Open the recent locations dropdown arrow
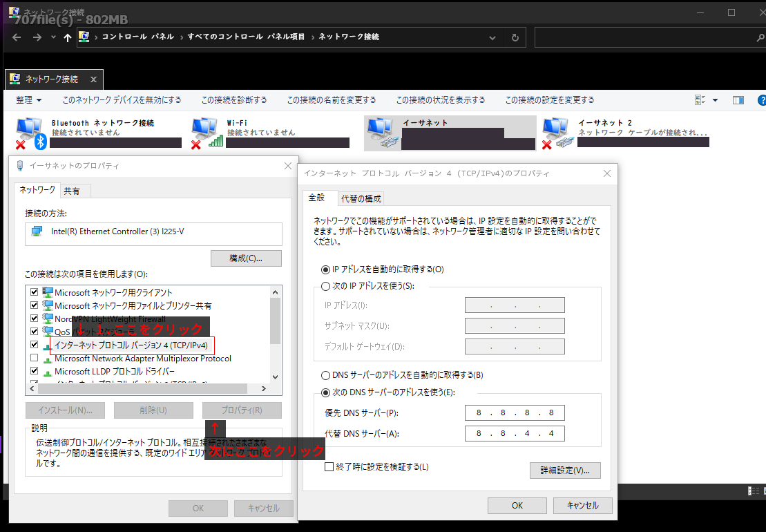766x532 pixels. tap(53, 37)
